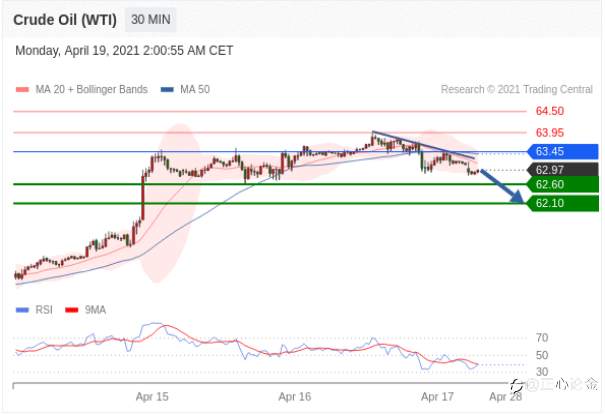
Task: Click the RSI 70 level label
Action: pyautogui.click(x=542, y=338)
